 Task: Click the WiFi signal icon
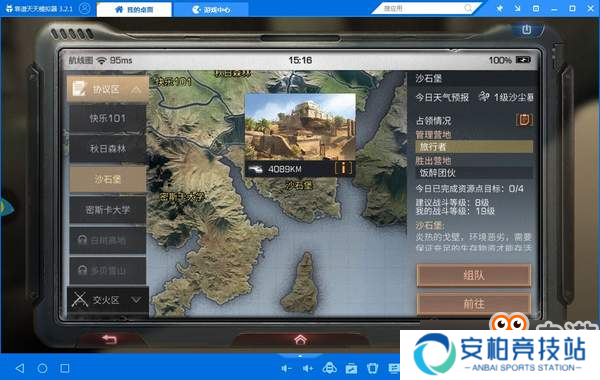101,60
